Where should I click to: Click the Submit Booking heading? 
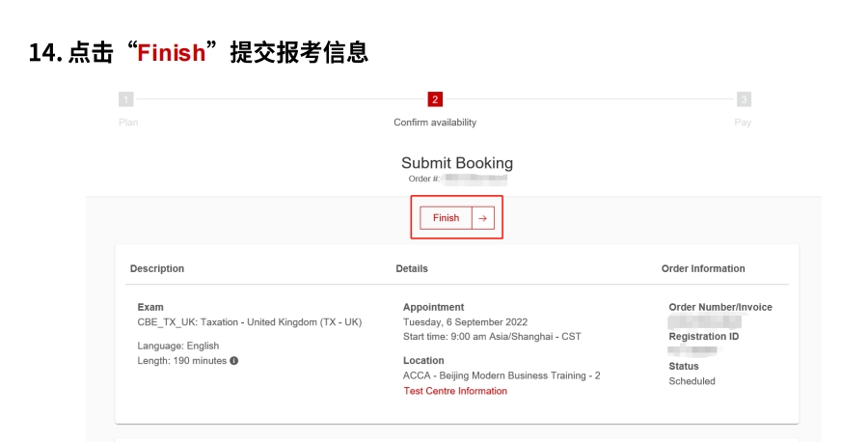[x=457, y=163]
